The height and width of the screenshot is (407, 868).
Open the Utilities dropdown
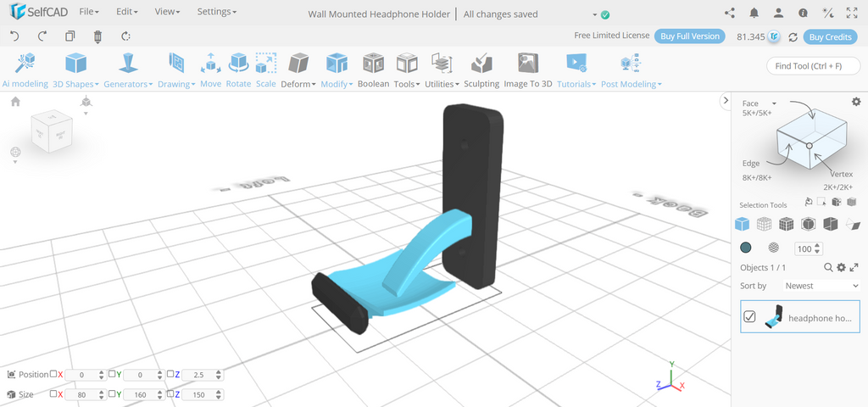[x=442, y=70]
